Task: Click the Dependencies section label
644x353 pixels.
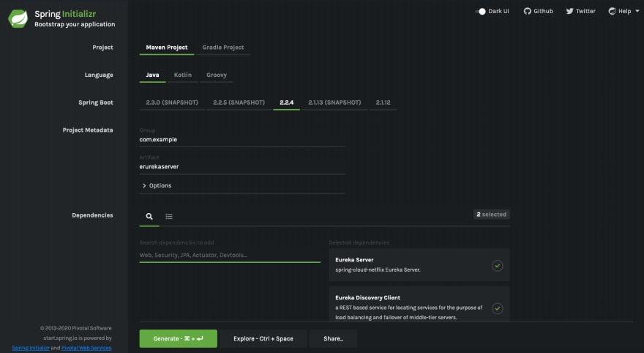Action: [x=92, y=215]
